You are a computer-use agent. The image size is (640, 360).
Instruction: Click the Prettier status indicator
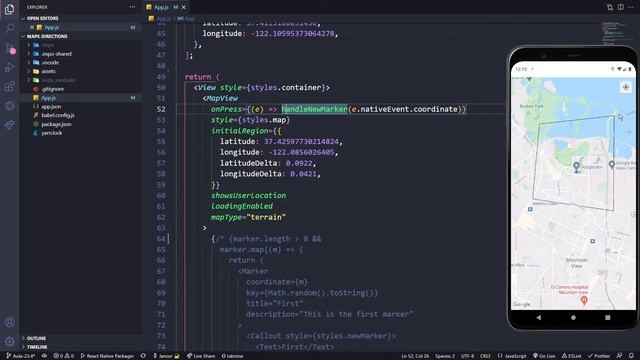coord(599,356)
